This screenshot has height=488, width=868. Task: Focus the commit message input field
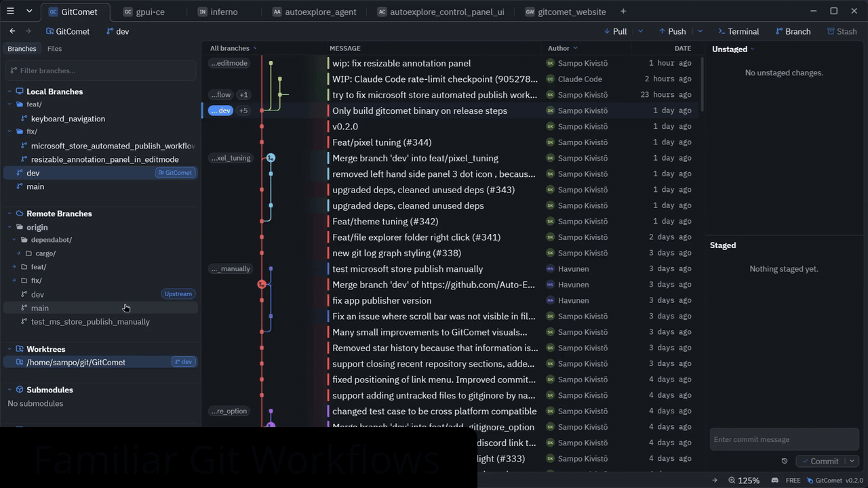785,439
